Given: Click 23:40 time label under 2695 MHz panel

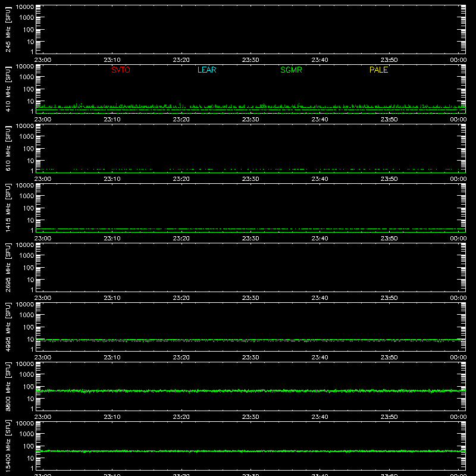Looking at the screenshot, I should 320,298.
